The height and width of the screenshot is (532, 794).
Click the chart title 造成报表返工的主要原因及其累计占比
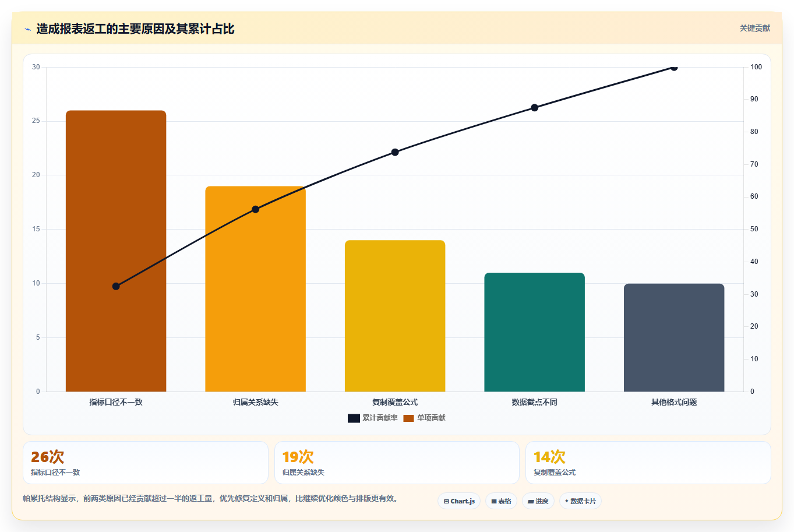pos(135,29)
